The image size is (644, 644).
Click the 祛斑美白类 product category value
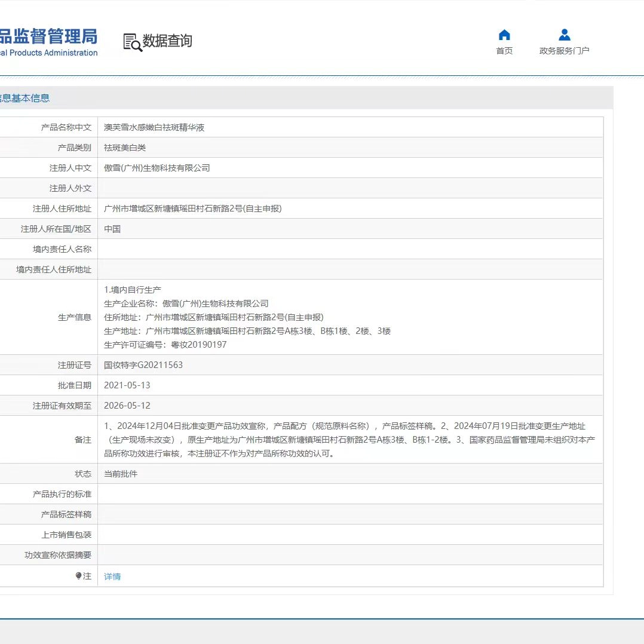pos(125,148)
